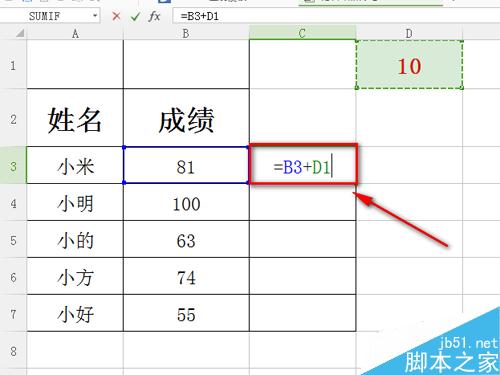Click cell with score 100
The width and height of the screenshot is (500, 375).
[186, 202]
